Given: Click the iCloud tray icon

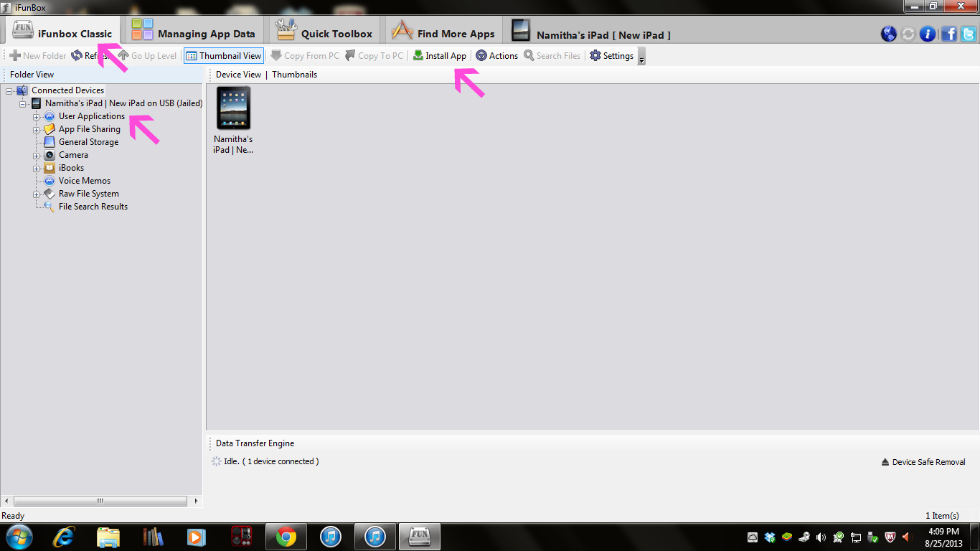Looking at the screenshot, I should pyautogui.click(x=753, y=537).
